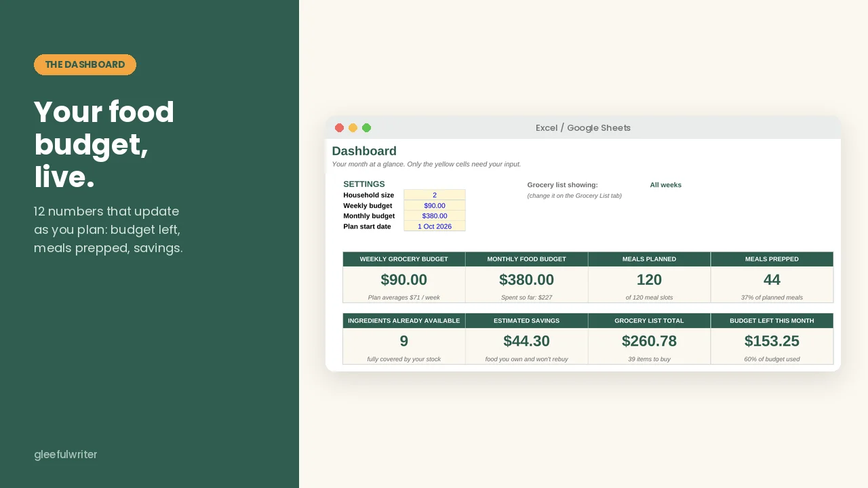Click the '(change it on the Grocery List tab)' note
Image resolution: width=868 pixels, height=488 pixels.
click(x=574, y=196)
